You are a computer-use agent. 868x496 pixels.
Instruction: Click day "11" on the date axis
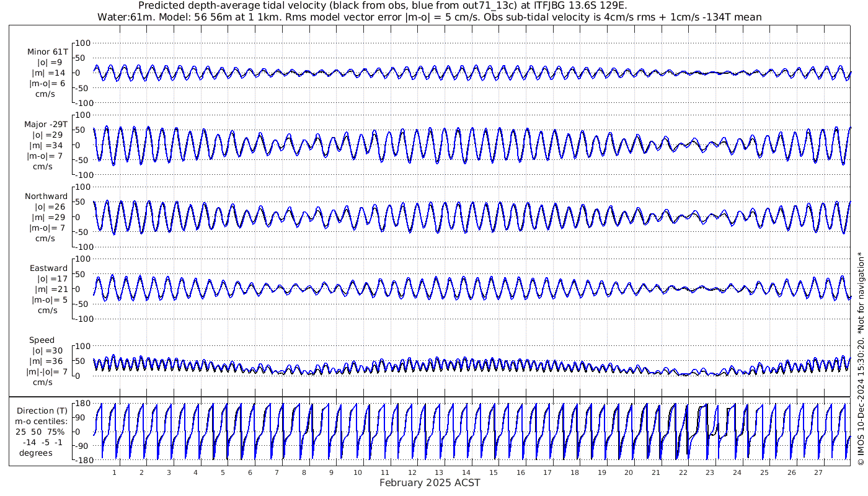click(385, 473)
